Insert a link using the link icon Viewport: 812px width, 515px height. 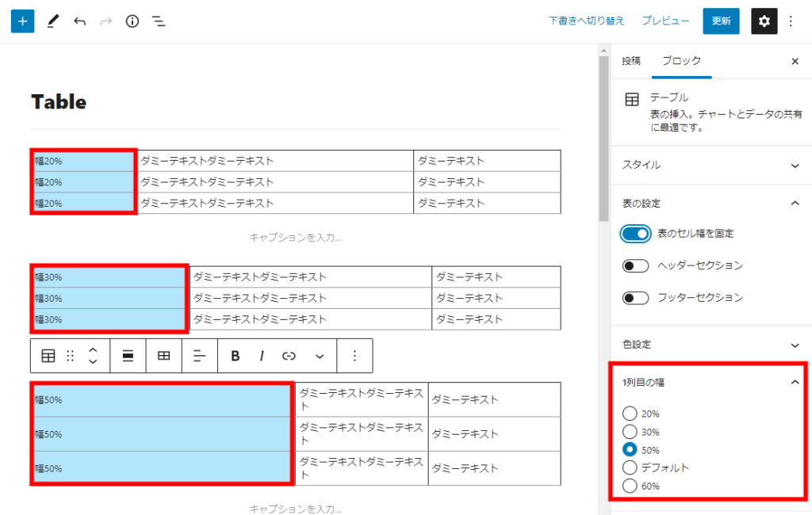click(x=289, y=356)
